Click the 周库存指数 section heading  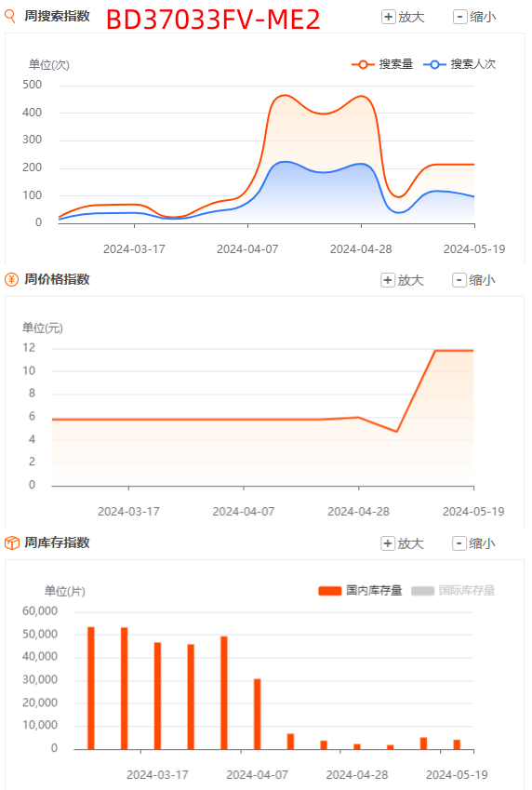(57, 542)
